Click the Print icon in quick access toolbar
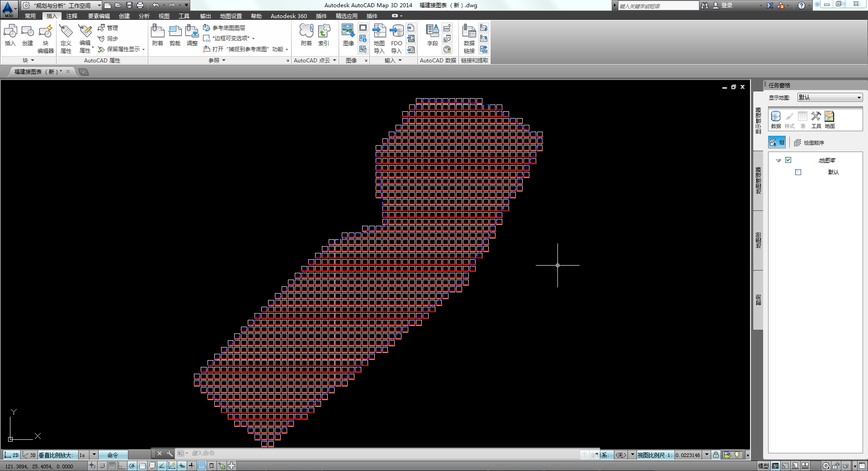Screen dimensions: 868x471 (x=140, y=5)
